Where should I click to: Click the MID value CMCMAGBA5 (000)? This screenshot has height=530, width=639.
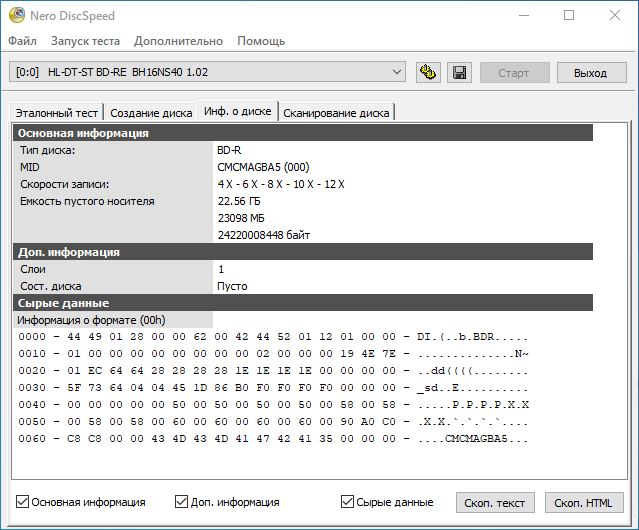(263, 167)
